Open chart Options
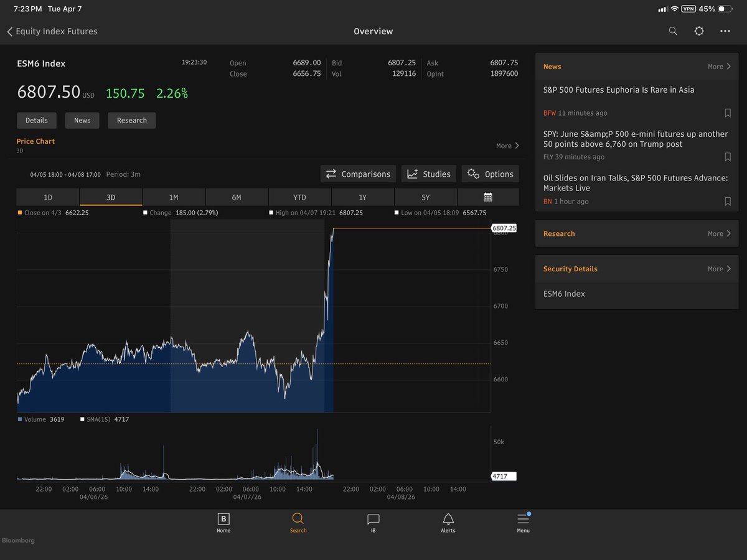Image resolution: width=747 pixels, height=560 pixels. (491, 174)
